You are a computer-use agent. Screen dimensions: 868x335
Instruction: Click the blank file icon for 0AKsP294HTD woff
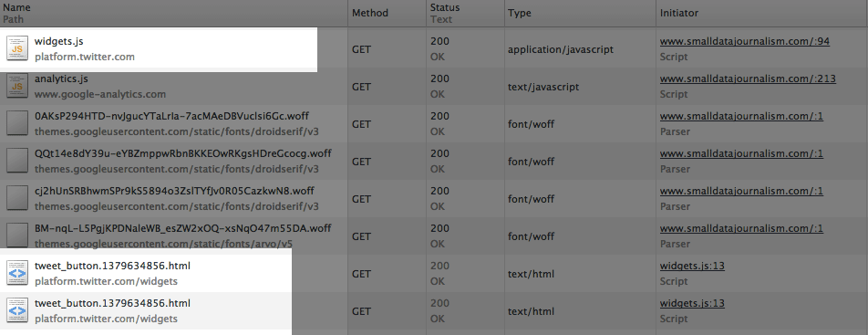pyautogui.click(x=17, y=123)
